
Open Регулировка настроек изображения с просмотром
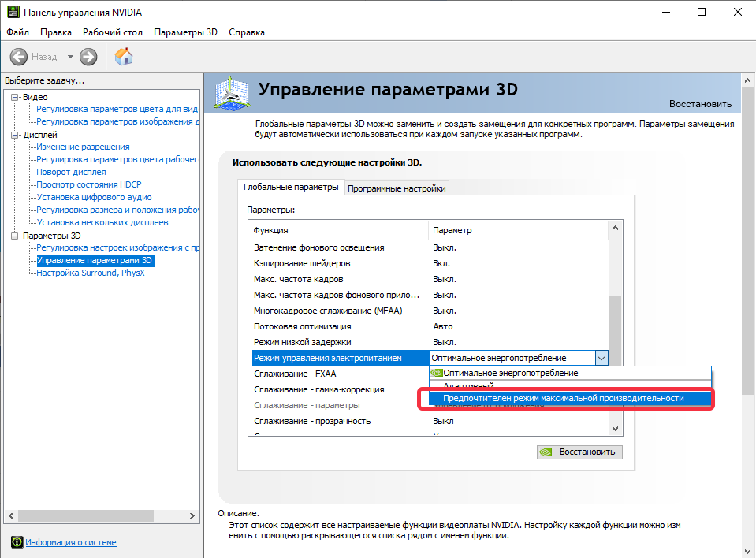point(117,247)
